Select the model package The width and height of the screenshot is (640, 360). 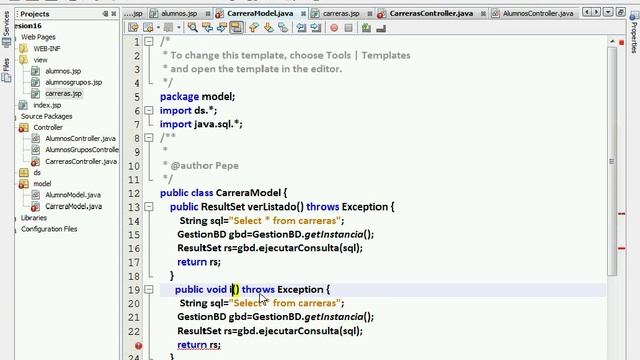click(x=42, y=184)
